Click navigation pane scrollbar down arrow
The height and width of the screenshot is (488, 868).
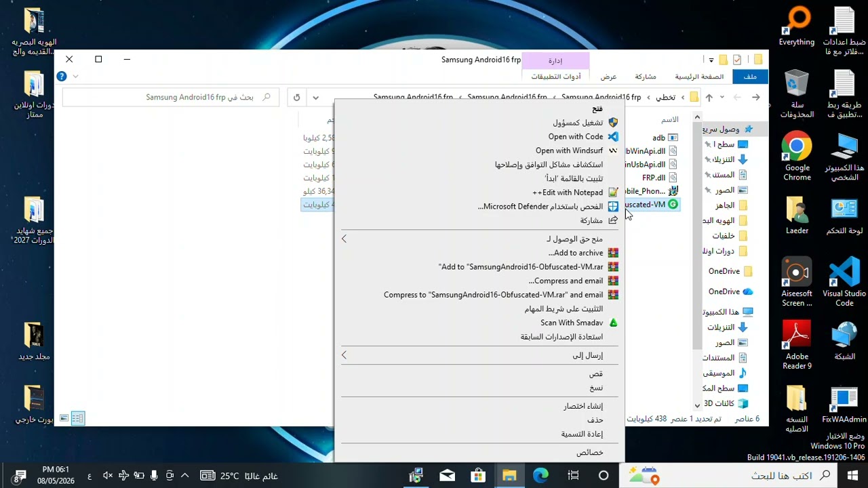(x=697, y=405)
